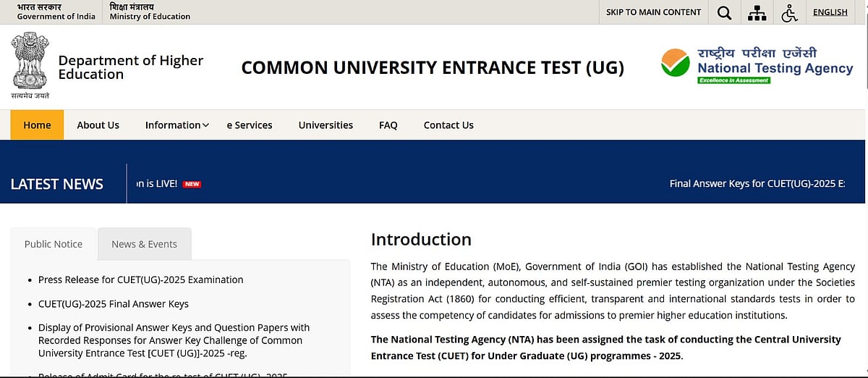Click the search magnifier icon
868x378 pixels.
pyautogui.click(x=724, y=12)
